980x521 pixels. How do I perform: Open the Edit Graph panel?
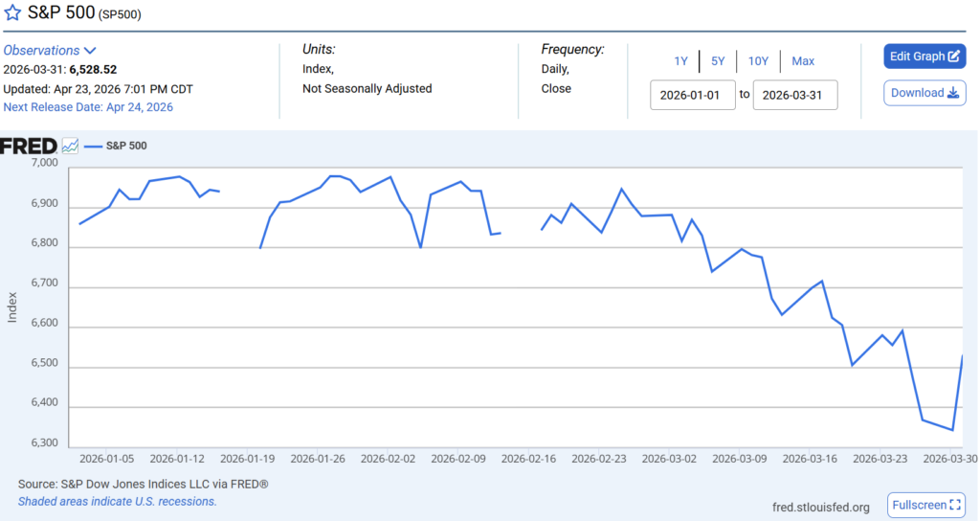click(924, 57)
